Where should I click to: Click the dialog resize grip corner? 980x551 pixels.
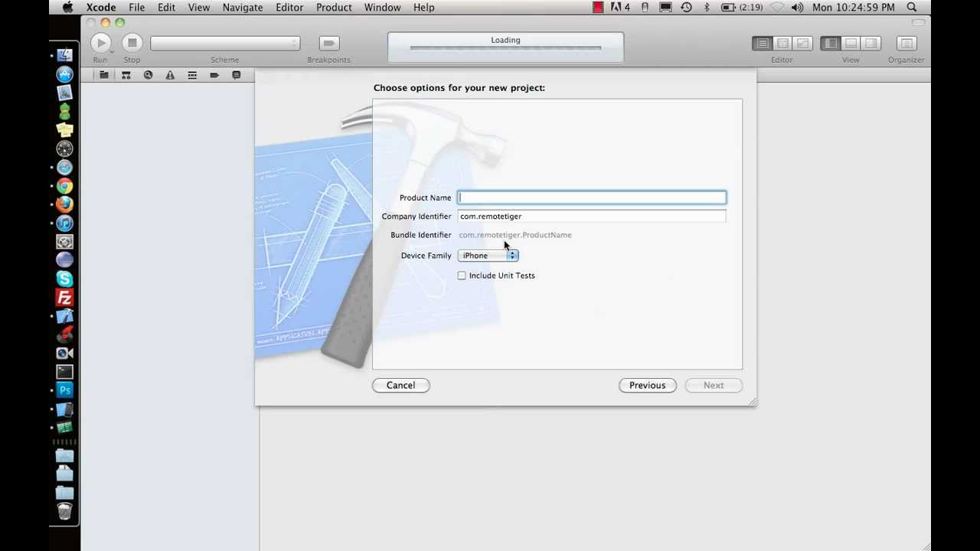click(x=752, y=401)
